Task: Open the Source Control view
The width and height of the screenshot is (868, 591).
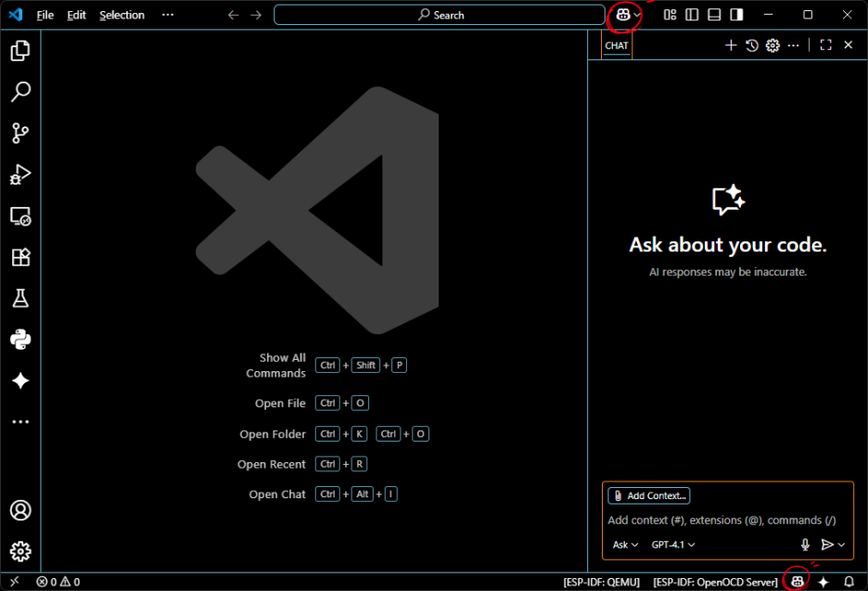Action: point(20,133)
